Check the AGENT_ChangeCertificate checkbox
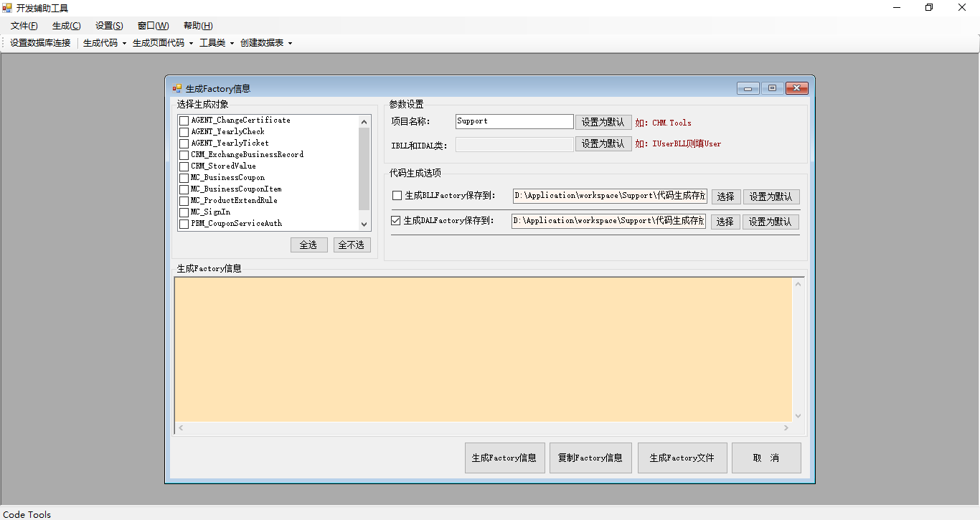The image size is (980, 520). click(x=184, y=120)
